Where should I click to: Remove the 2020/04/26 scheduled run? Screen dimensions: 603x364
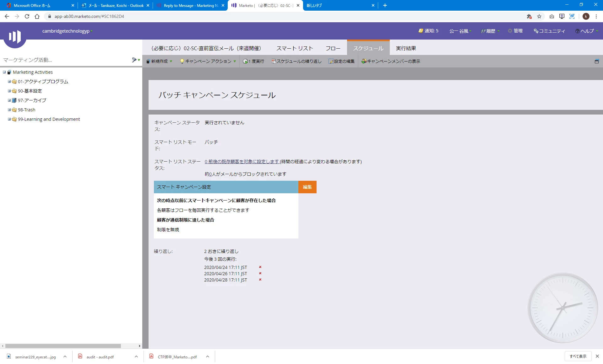click(x=260, y=273)
